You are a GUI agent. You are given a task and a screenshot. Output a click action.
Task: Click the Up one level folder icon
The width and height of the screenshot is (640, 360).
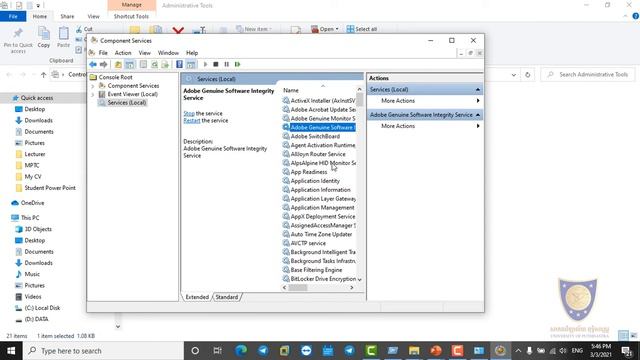click(x=118, y=64)
